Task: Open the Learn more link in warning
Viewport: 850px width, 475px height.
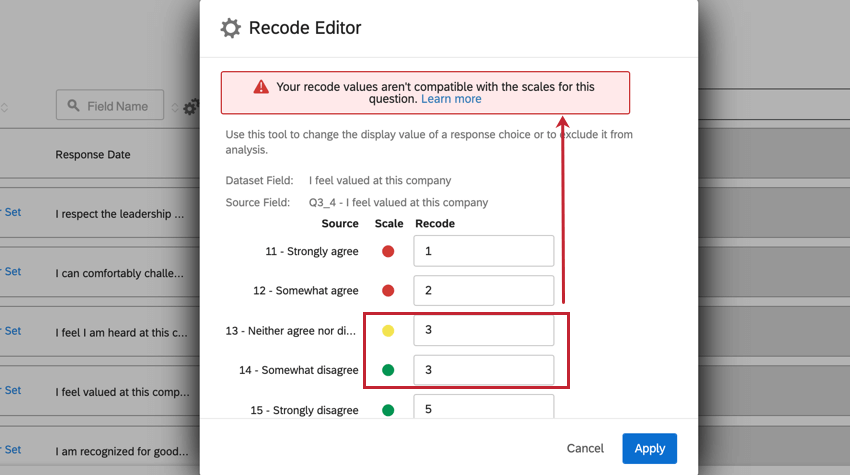Action: pos(451,99)
